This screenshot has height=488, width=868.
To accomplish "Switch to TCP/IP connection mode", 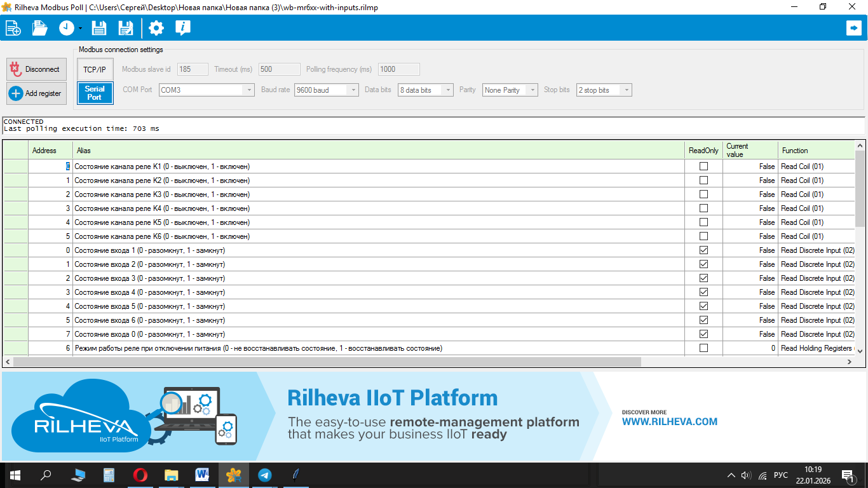I will [95, 69].
